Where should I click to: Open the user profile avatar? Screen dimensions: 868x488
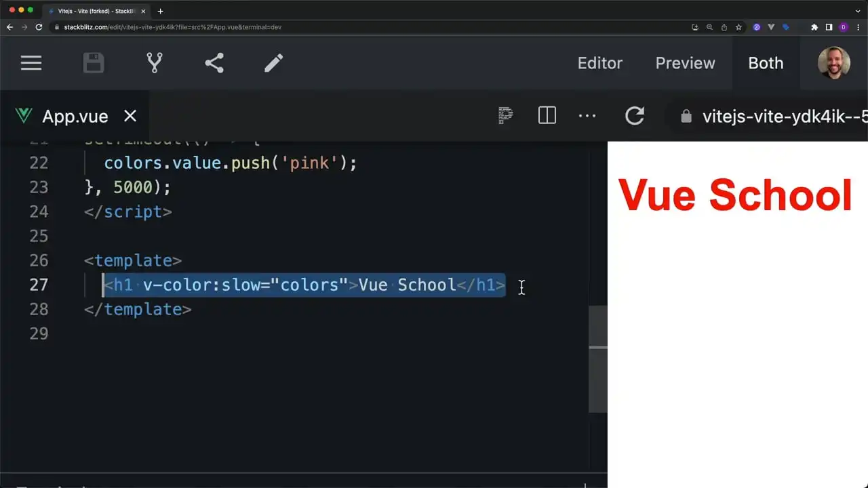(834, 63)
